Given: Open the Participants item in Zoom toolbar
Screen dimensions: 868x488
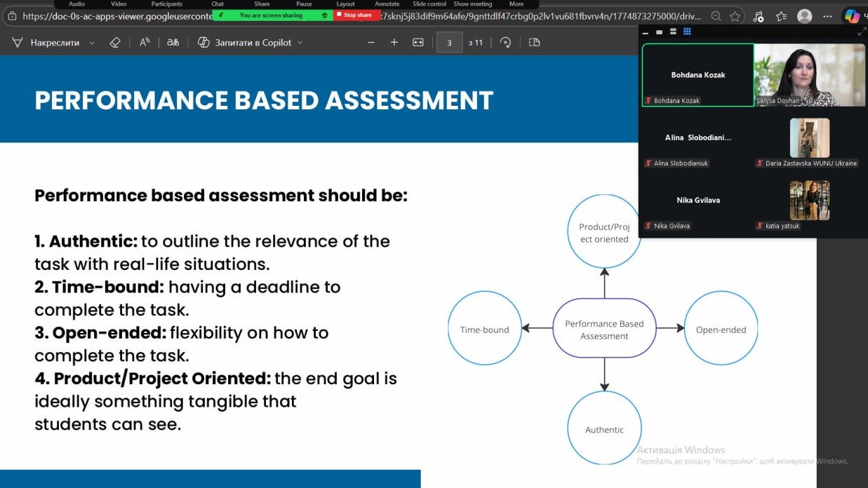Looking at the screenshot, I should [x=166, y=4].
